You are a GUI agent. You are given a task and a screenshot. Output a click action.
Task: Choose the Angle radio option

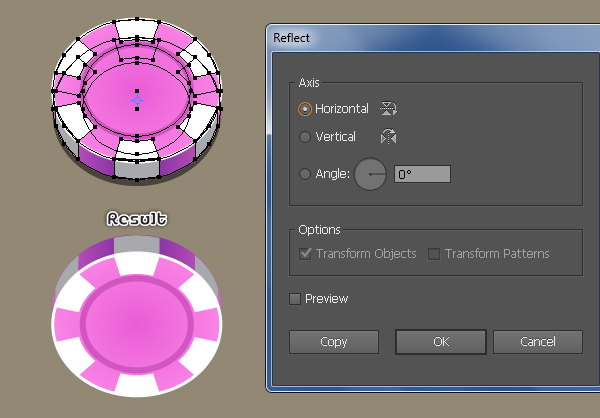coord(305,174)
